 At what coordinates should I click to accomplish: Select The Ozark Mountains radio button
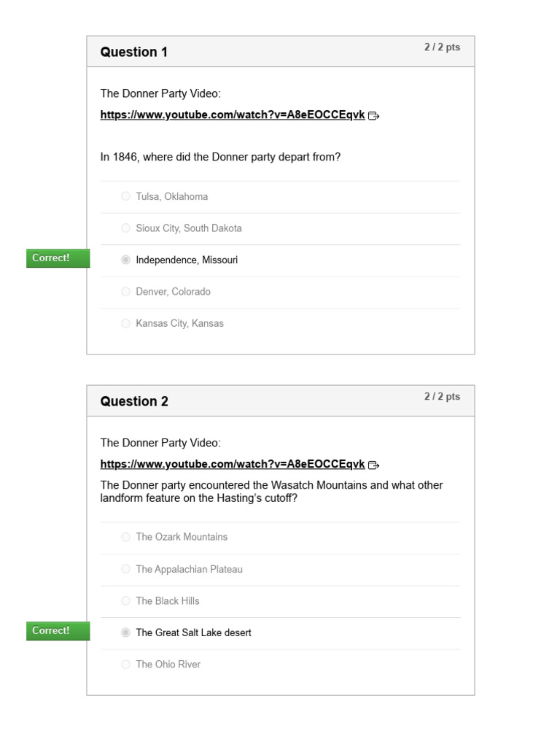pos(126,537)
